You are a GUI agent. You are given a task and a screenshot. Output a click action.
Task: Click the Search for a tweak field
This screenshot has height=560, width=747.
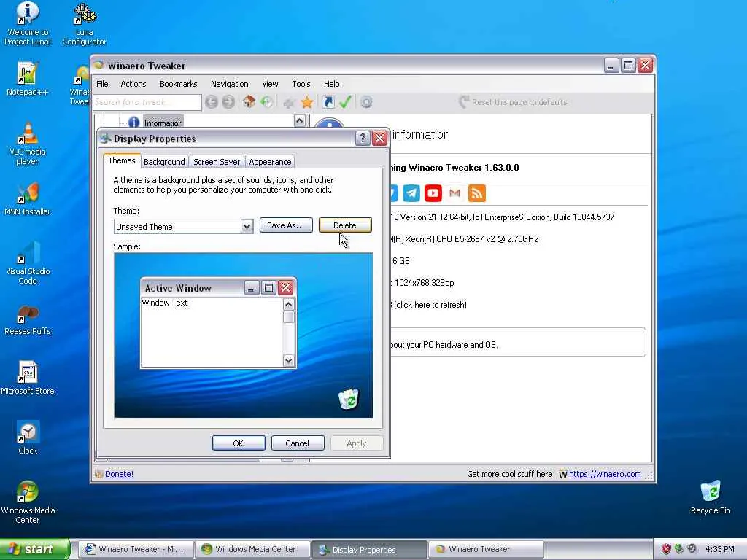pyautogui.click(x=147, y=102)
